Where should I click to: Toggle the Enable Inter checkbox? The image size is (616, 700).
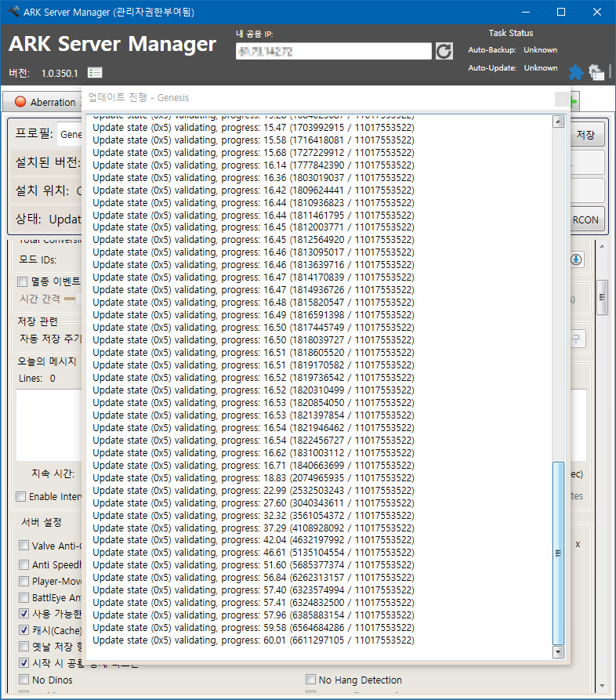(x=20, y=496)
